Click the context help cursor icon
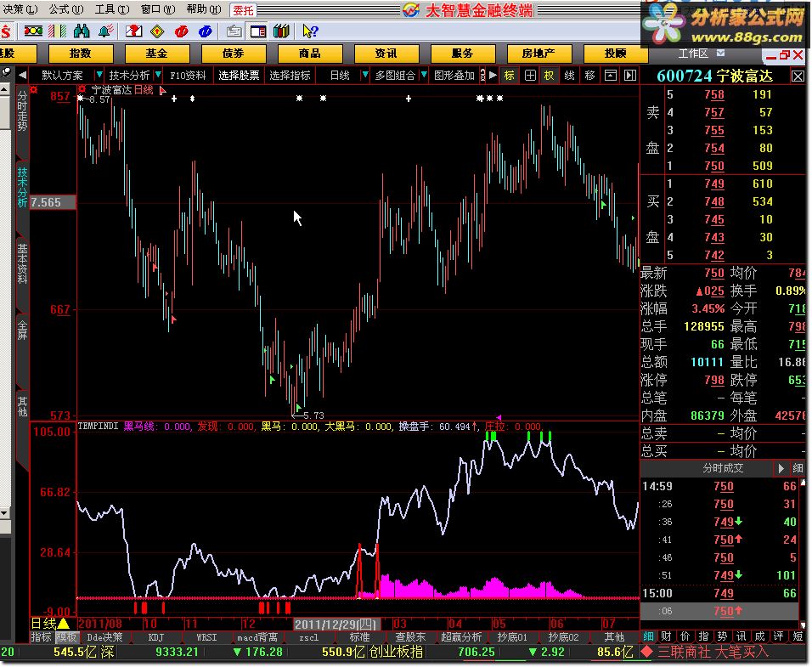 pos(310,31)
